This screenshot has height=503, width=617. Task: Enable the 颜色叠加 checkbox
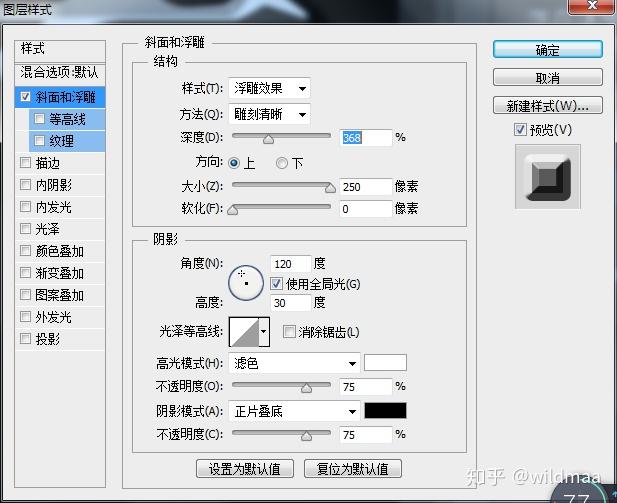click(26, 251)
